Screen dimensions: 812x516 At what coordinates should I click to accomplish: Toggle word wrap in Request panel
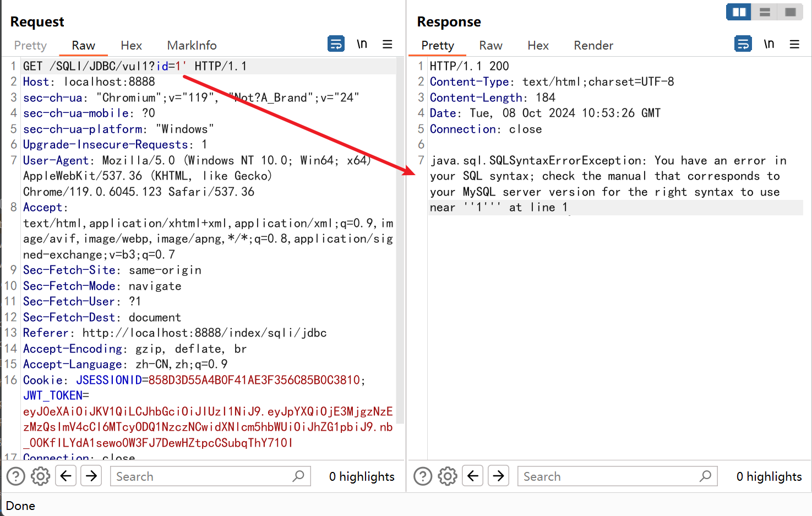point(336,44)
